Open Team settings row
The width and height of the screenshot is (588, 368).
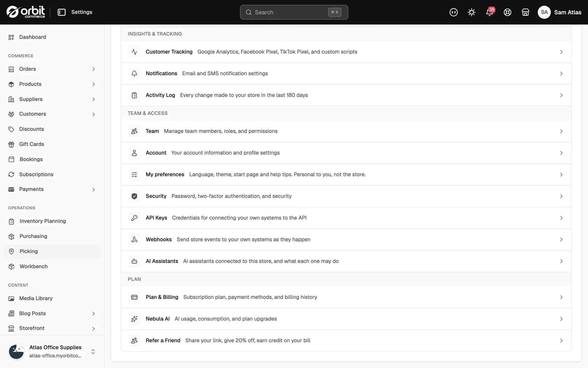pos(346,131)
